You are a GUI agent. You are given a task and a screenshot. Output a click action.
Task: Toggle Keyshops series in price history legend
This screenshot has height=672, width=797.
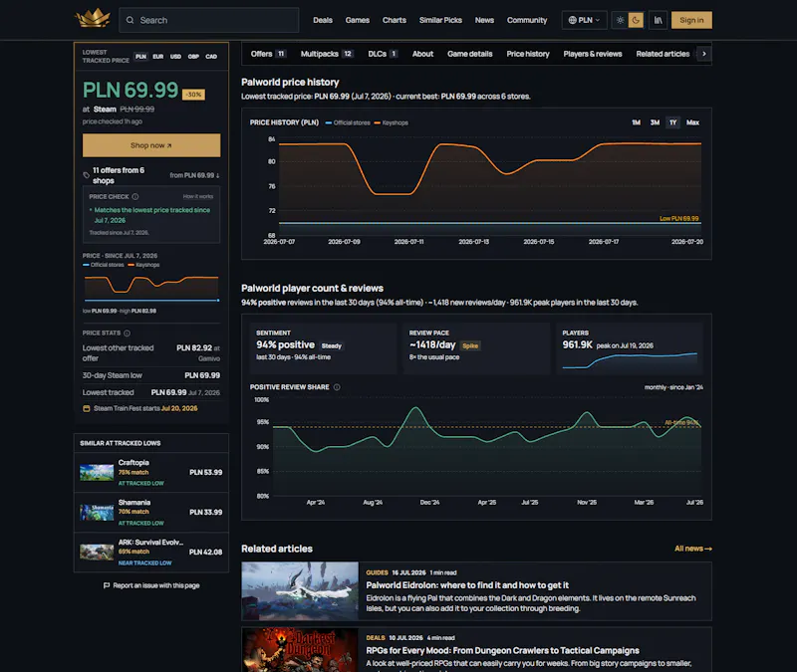coord(391,122)
